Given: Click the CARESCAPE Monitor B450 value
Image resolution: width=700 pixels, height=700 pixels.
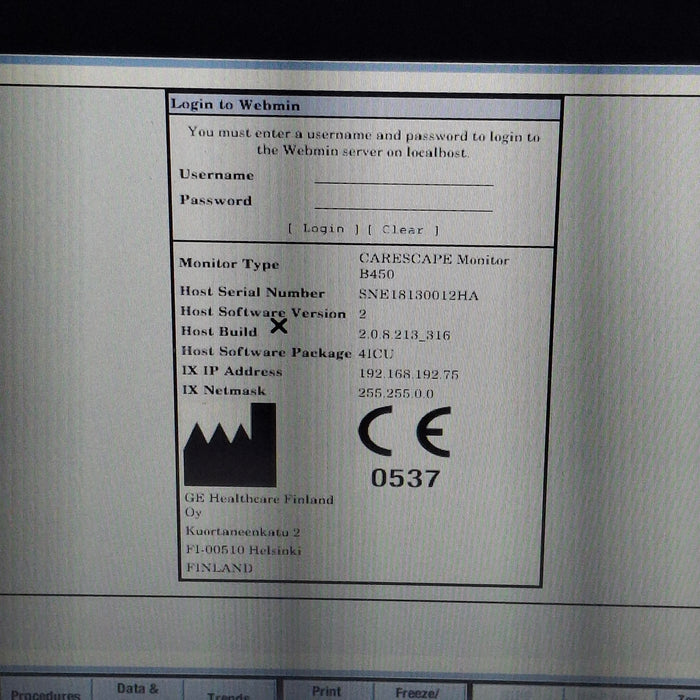Looking at the screenshot, I should point(433,266).
